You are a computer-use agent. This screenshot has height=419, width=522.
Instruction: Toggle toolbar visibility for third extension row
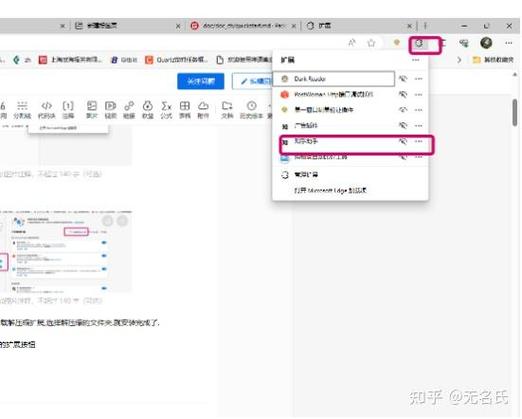point(403,110)
